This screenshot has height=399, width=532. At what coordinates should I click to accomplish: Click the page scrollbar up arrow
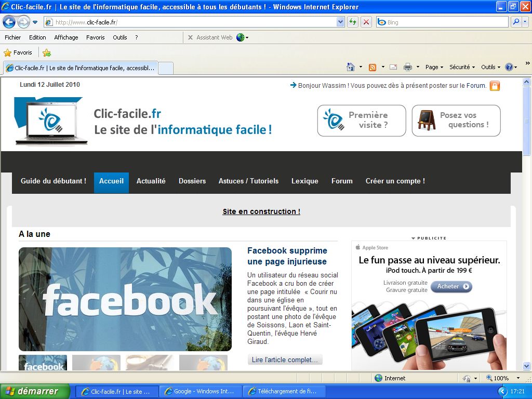526,82
